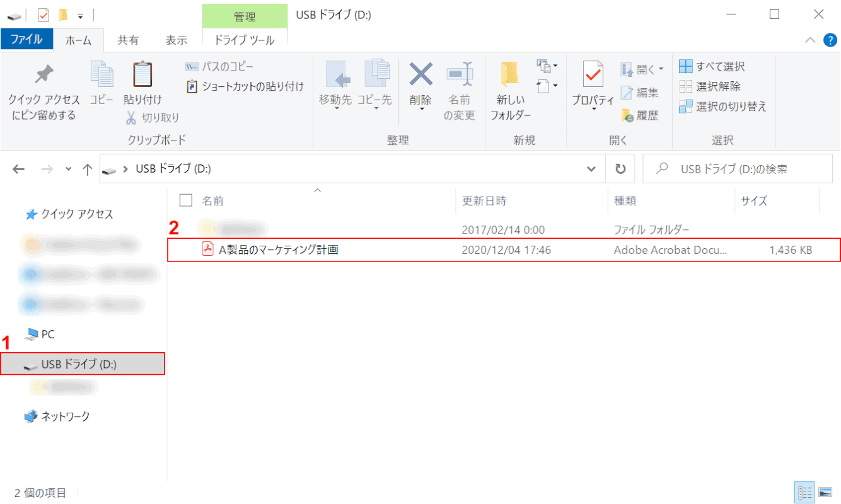This screenshot has height=504, width=841.
Task: Open the Help question mark icon
Action: [x=830, y=40]
